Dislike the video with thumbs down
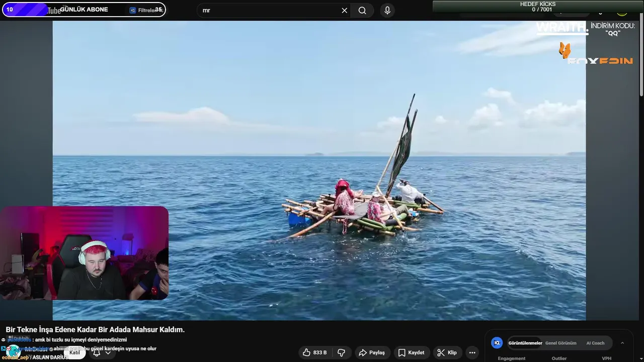 pos(341,352)
